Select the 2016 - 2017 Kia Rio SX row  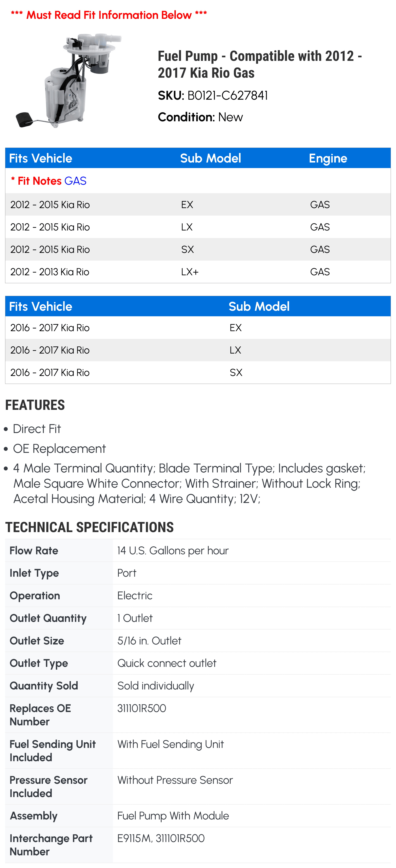coord(198,373)
